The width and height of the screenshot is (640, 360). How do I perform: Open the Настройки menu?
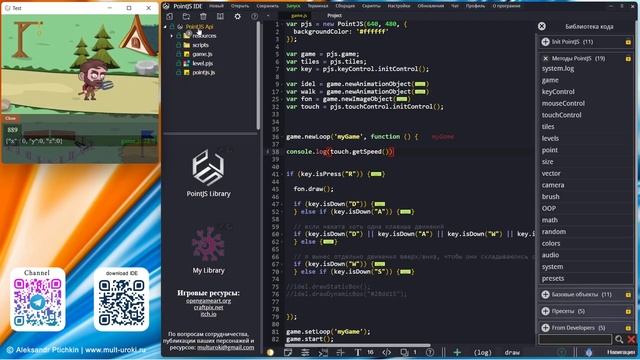point(399,6)
